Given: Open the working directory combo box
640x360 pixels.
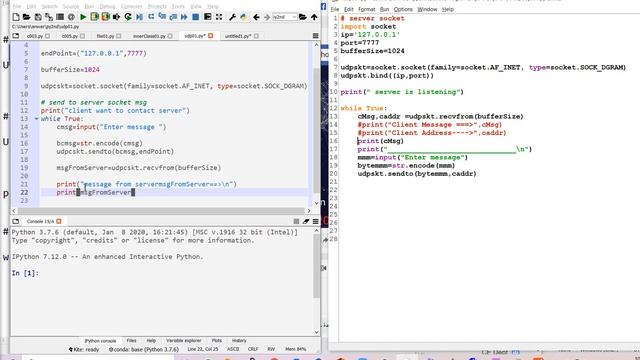Looking at the screenshot, I should pyautogui.click(x=285, y=17).
